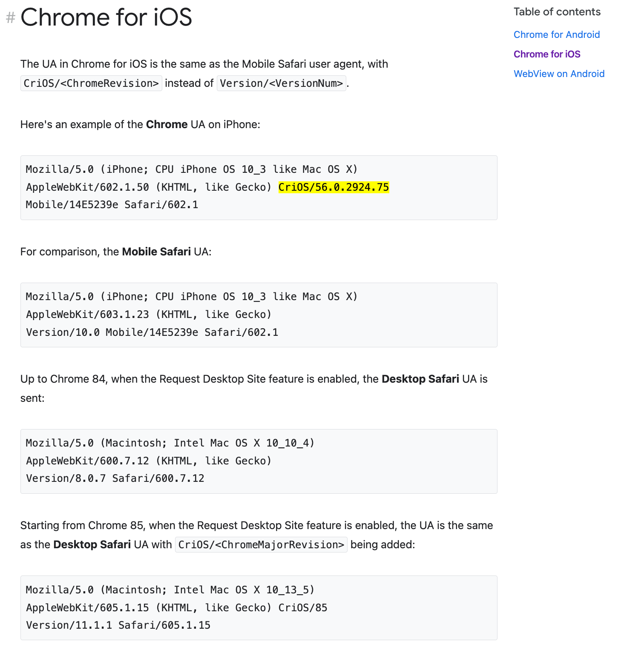Click the Up to Chrome 84 paragraph
644x647 pixels.
pyautogui.click(x=254, y=389)
